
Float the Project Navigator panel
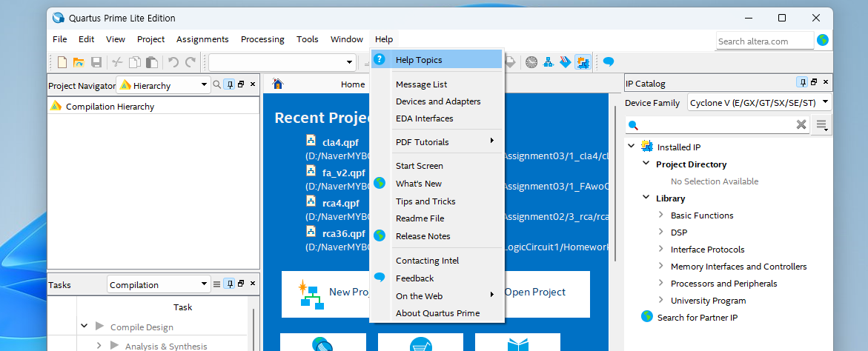point(242,84)
